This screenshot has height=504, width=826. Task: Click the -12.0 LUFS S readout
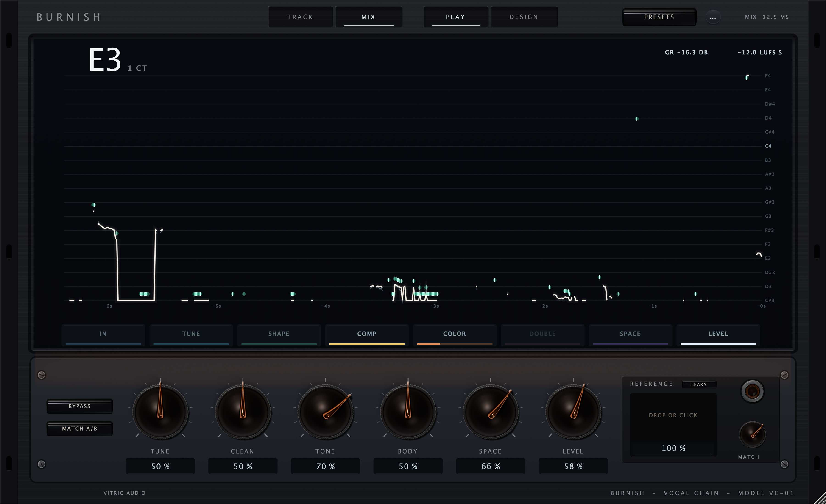pos(760,52)
